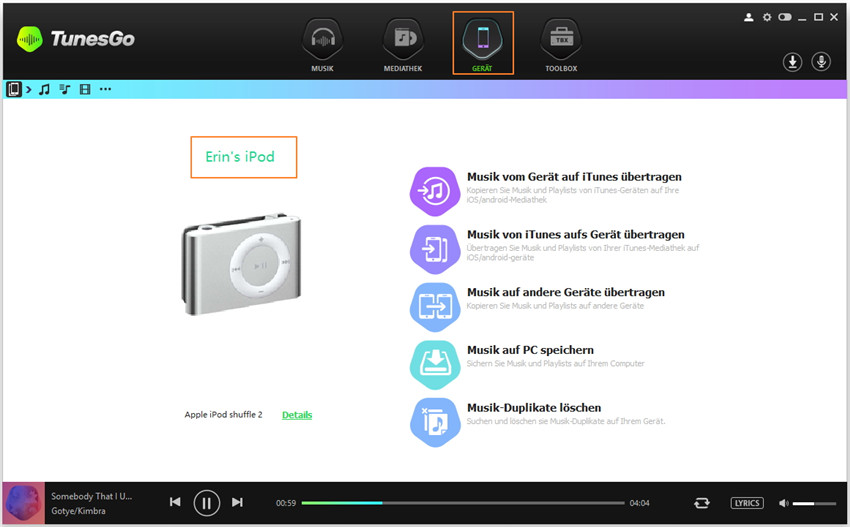The image size is (850, 527).
Task: Click the Details link
Action: (x=296, y=414)
